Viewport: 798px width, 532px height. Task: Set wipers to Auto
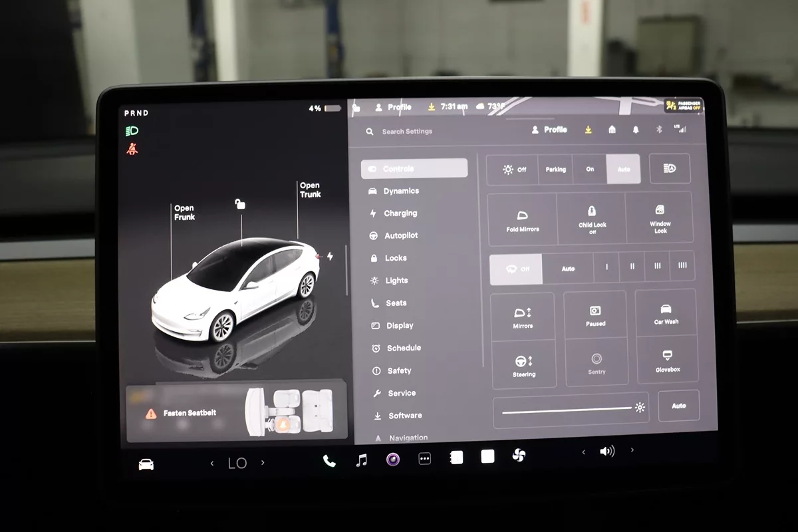tap(568, 269)
